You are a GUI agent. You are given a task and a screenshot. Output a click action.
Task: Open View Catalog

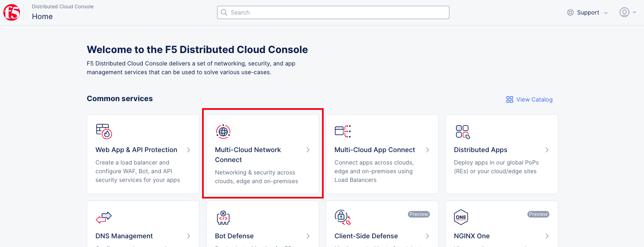[534, 99]
